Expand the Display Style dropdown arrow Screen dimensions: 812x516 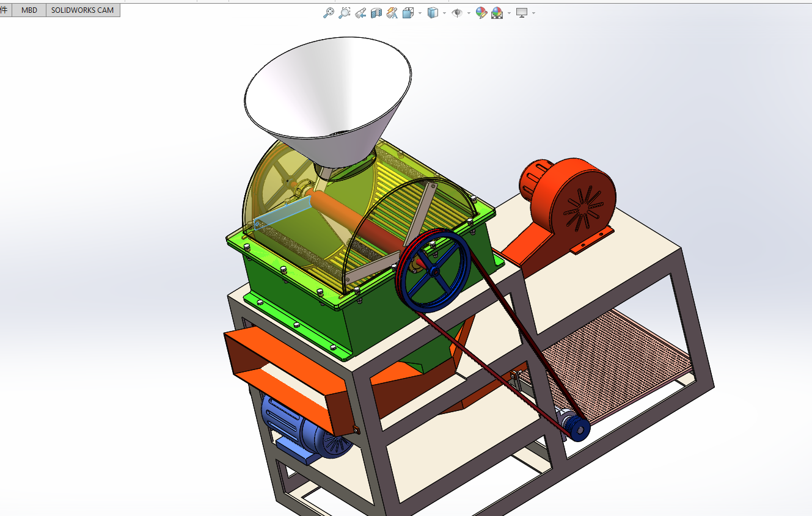point(444,13)
